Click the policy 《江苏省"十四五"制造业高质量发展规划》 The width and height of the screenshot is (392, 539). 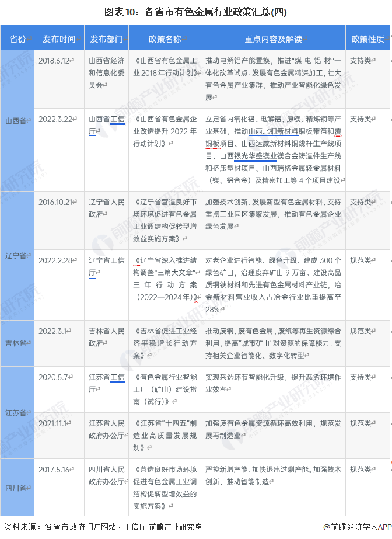point(164,435)
